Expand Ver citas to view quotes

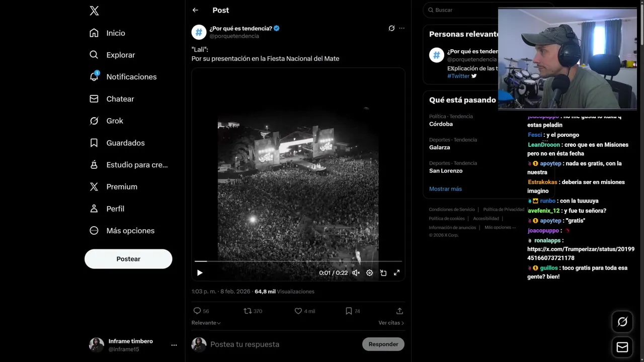pyautogui.click(x=391, y=323)
